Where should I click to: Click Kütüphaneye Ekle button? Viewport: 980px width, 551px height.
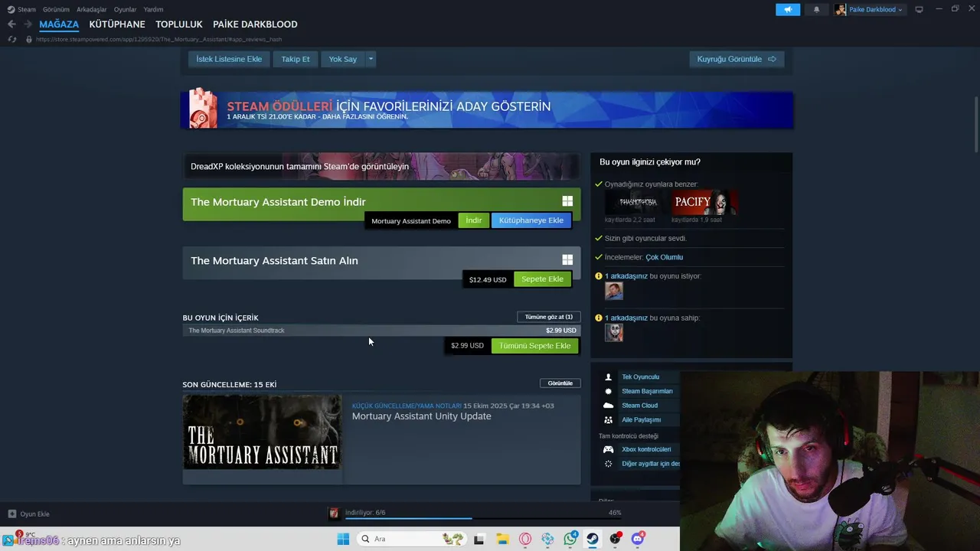[531, 220]
